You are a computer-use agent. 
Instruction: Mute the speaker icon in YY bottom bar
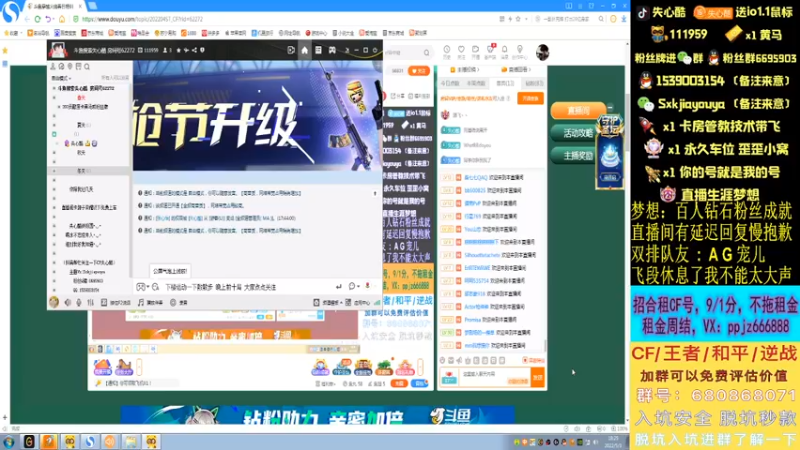click(x=67, y=302)
